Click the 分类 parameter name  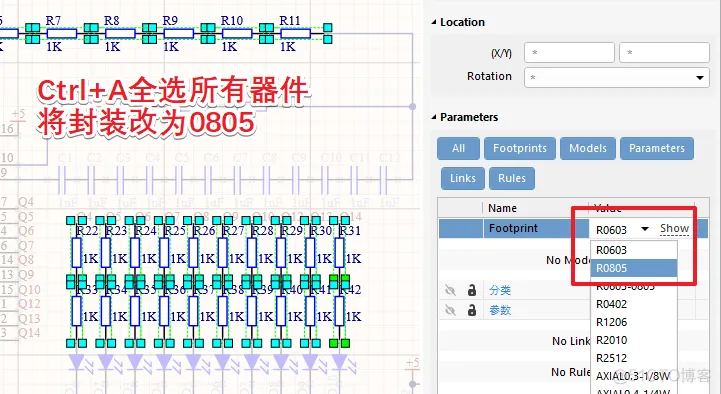(500, 290)
